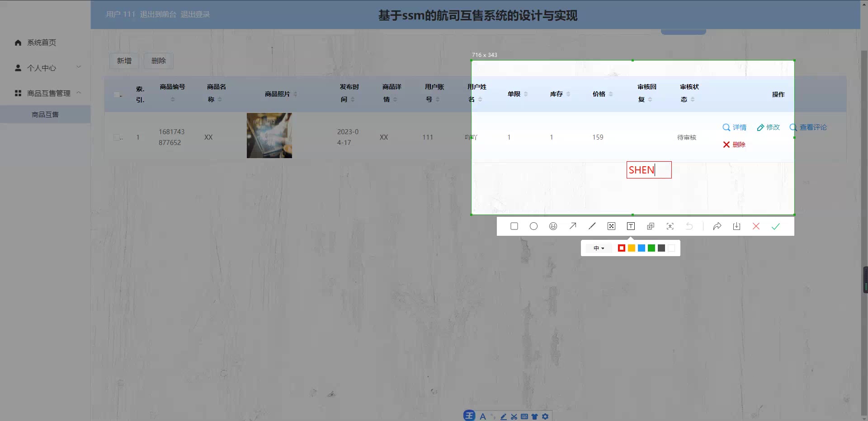Open the input method soft keyboard
Image resolution: width=868 pixels, height=421 pixels.
tap(524, 416)
